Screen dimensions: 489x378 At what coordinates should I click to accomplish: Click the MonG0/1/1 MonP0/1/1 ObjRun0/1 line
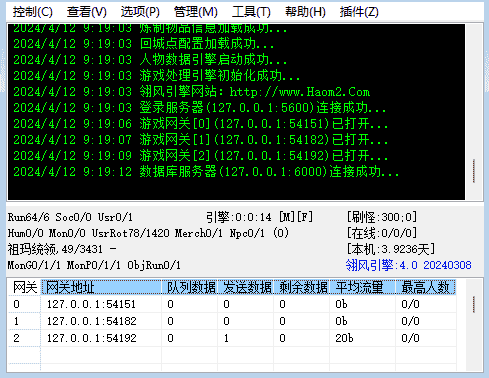click(94, 265)
